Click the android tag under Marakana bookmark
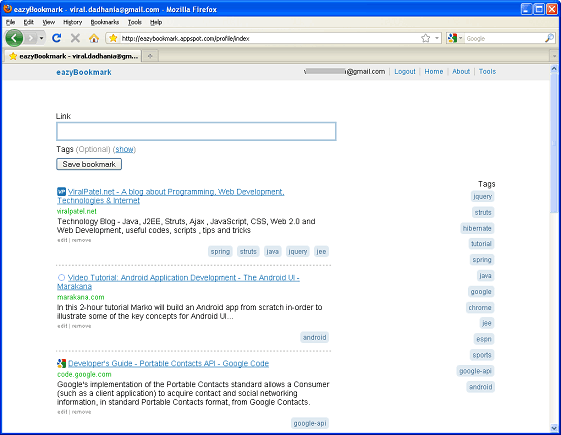 314,337
